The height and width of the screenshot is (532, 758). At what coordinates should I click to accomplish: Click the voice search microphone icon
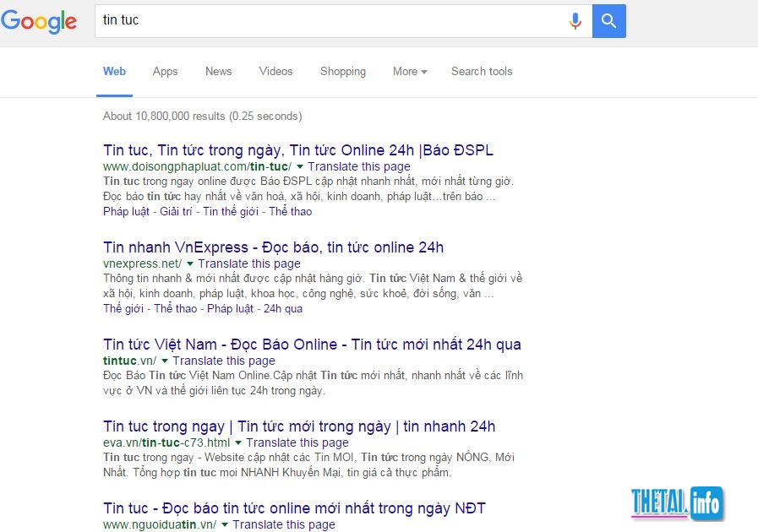point(575,21)
